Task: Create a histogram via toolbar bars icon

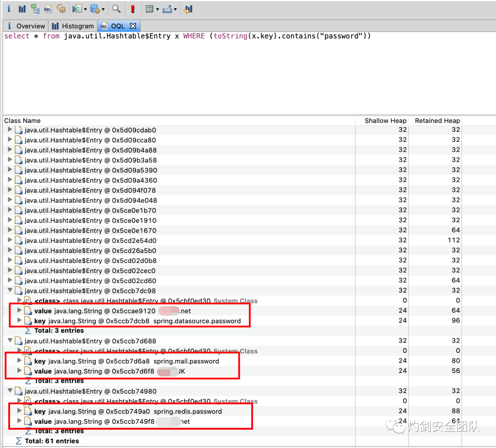Action: pos(22,9)
